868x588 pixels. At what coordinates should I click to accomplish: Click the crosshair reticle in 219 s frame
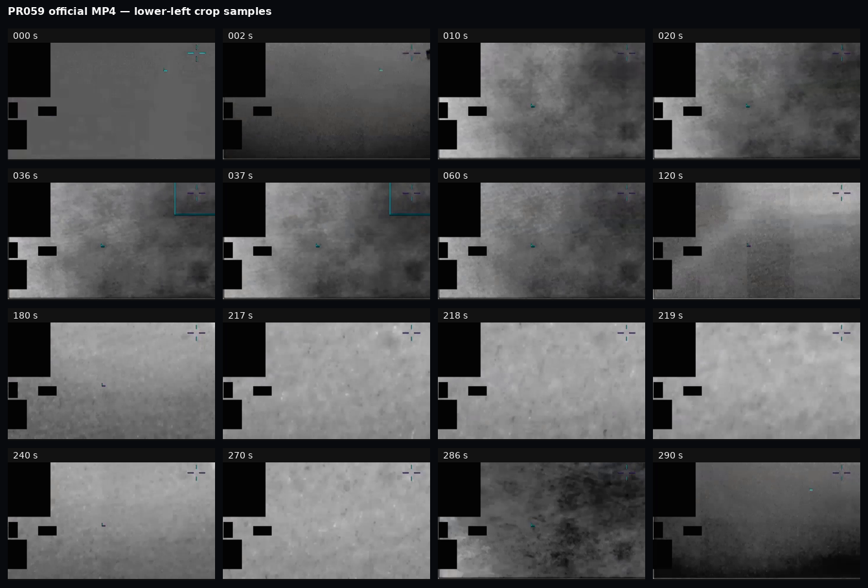(841, 333)
